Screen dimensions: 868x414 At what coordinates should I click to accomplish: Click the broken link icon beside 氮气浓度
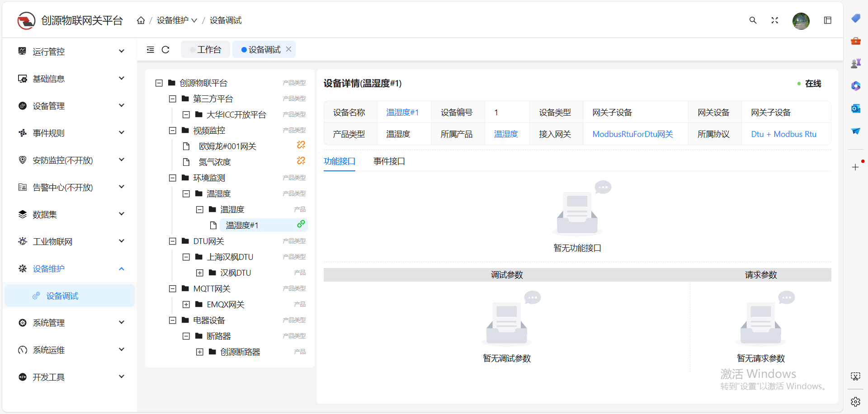301,161
